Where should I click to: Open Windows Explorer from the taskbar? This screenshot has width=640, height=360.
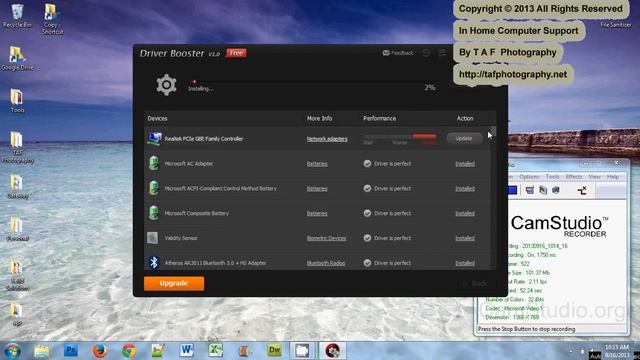point(42,351)
